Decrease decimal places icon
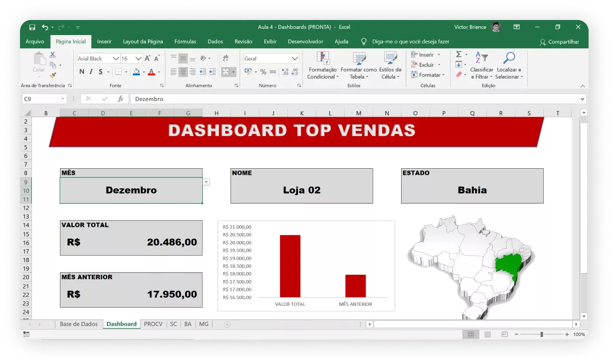The width and height of the screenshot is (613, 364). pos(295,71)
